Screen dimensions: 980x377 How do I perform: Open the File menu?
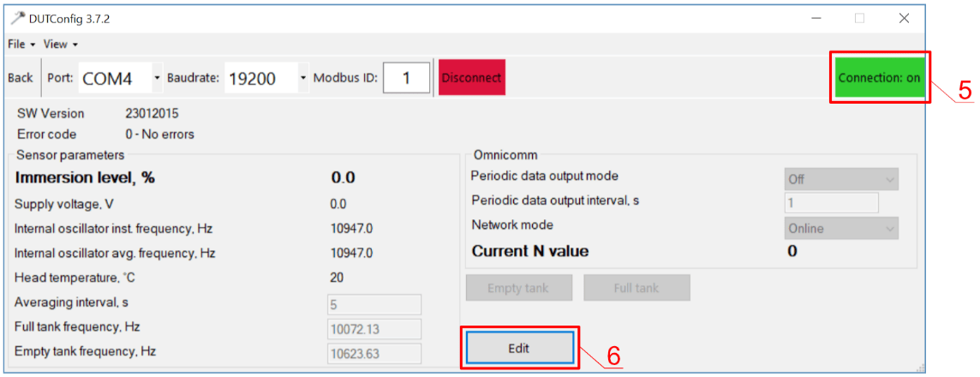click(21, 44)
